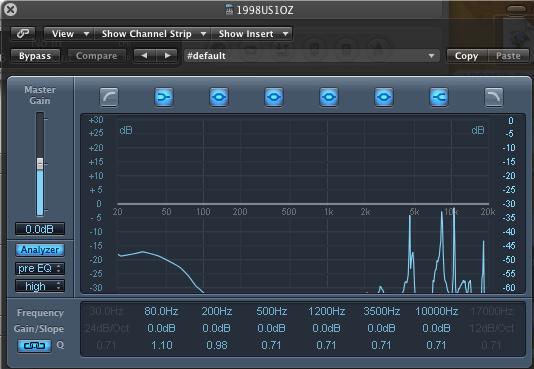Image resolution: width=534 pixels, height=369 pixels.
Task: Turn off the Analyzer button
Action: click(x=40, y=250)
